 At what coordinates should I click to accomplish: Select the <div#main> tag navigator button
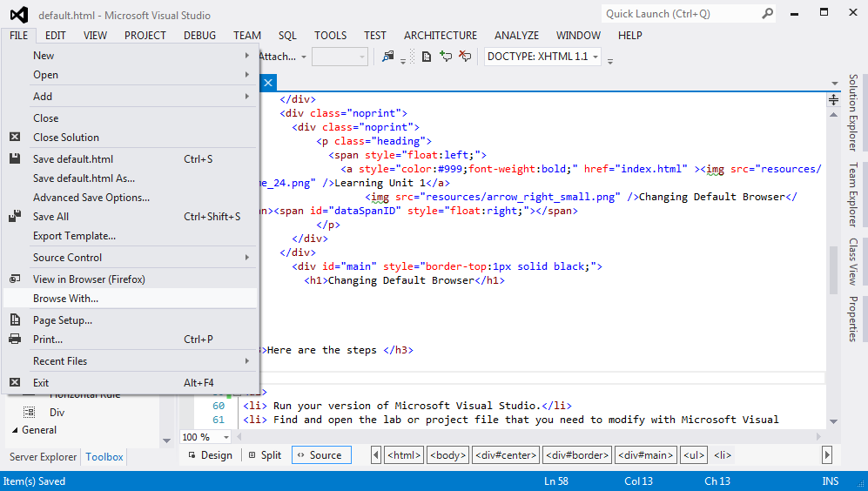[x=645, y=454]
